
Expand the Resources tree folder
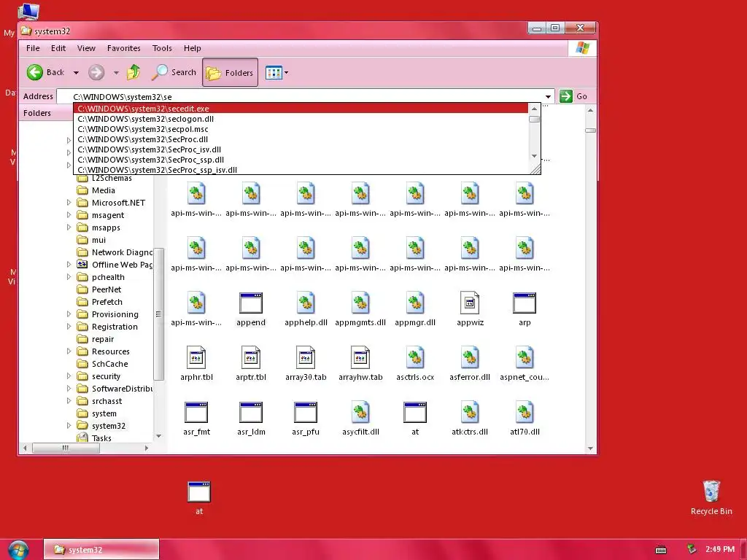coord(69,351)
